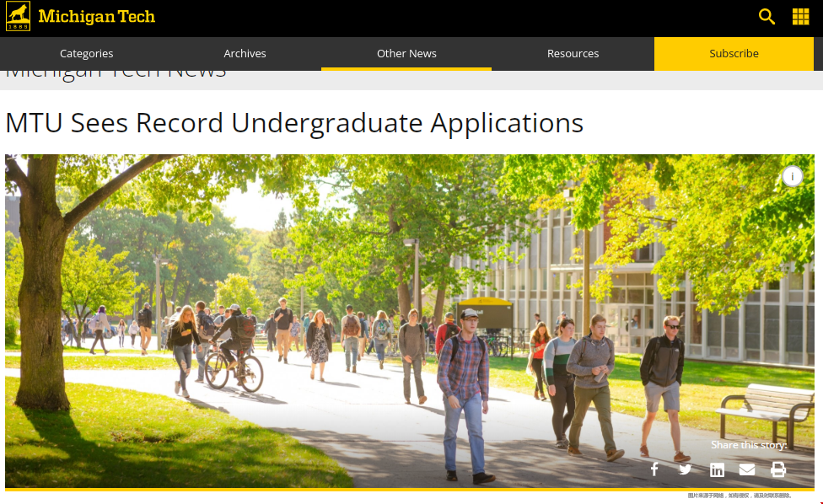The image size is (823, 504).
Task: Click the Michigan Tech wordmark text
Action: (97, 17)
